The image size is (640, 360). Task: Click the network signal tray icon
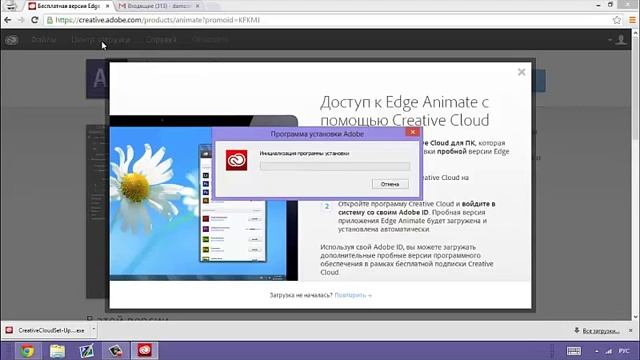pyautogui.click(x=609, y=351)
